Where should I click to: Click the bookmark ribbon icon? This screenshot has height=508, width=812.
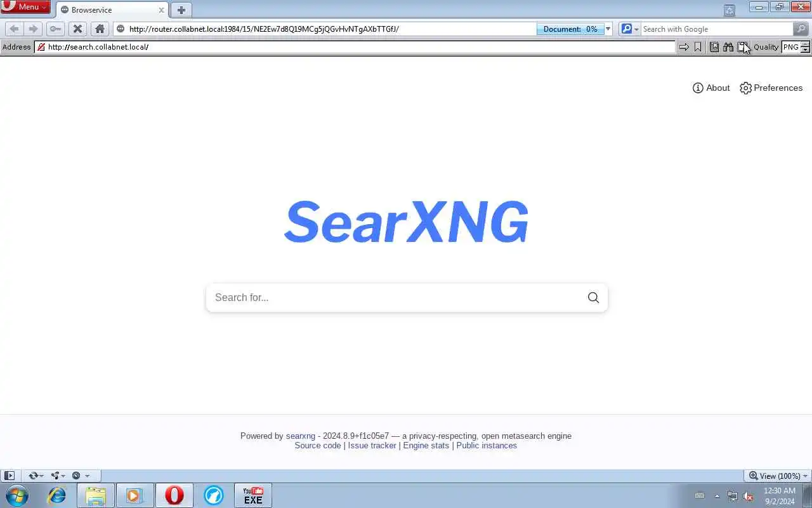point(698,47)
